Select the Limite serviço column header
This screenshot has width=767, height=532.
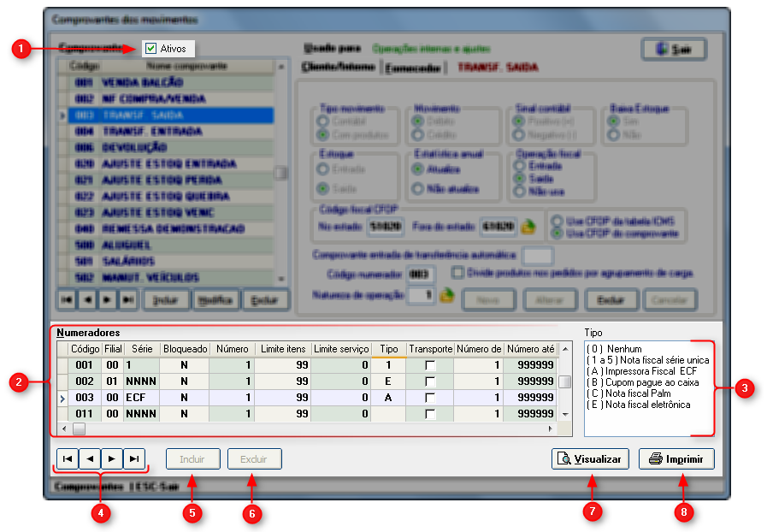pyautogui.click(x=341, y=349)
